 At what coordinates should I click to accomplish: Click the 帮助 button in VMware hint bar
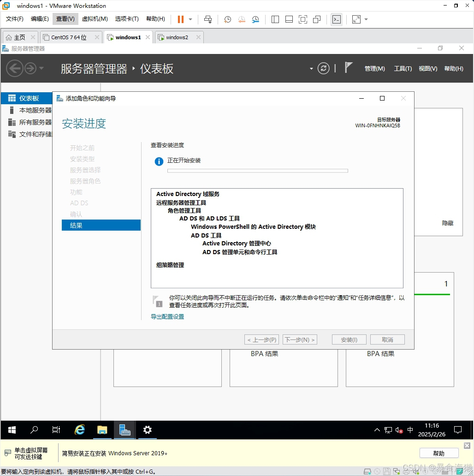point(439,453)
